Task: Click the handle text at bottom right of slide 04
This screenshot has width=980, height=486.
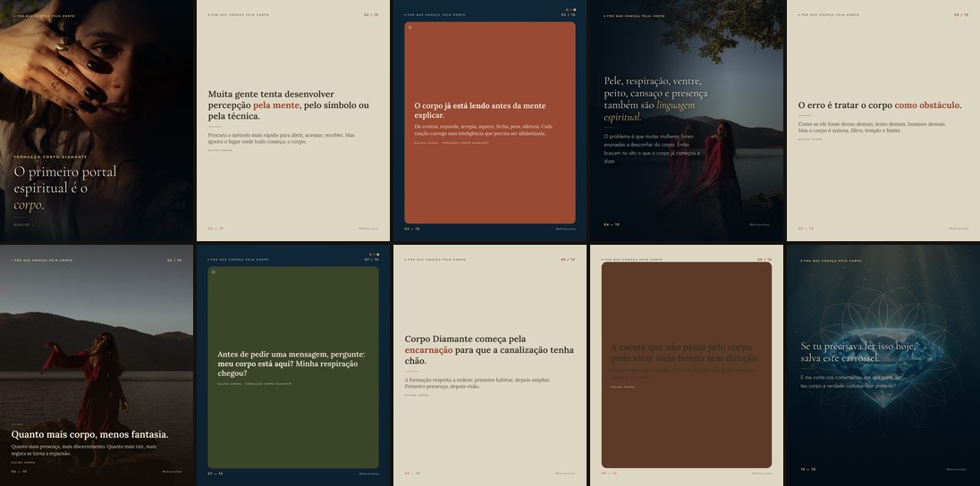Action: tap(759, 224)
